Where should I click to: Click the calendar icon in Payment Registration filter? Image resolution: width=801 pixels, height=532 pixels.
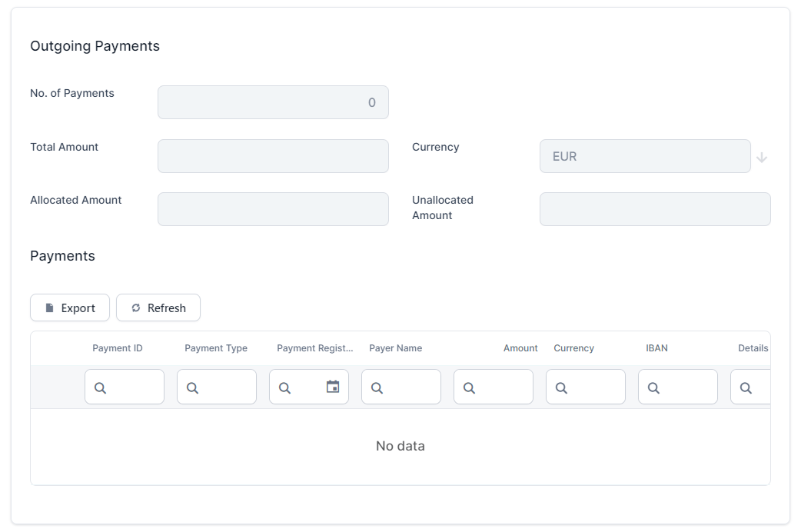(x=333, y=387)
